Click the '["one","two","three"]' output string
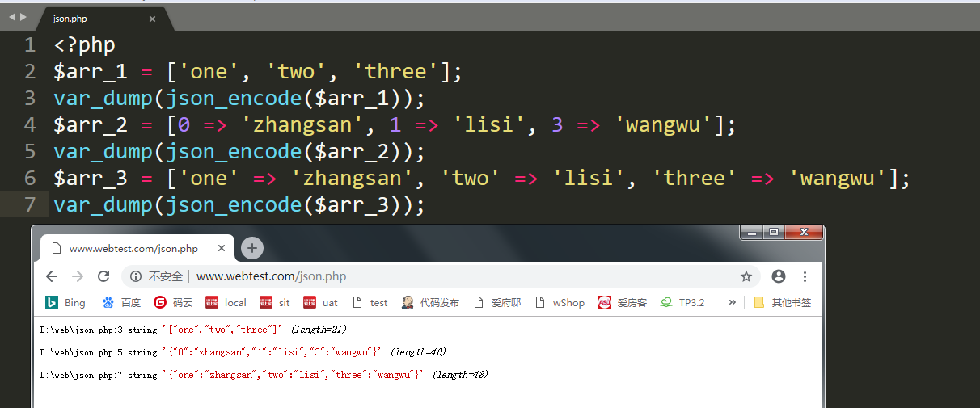This screenshot has height=408, width=980. click(x=222, y=330)
